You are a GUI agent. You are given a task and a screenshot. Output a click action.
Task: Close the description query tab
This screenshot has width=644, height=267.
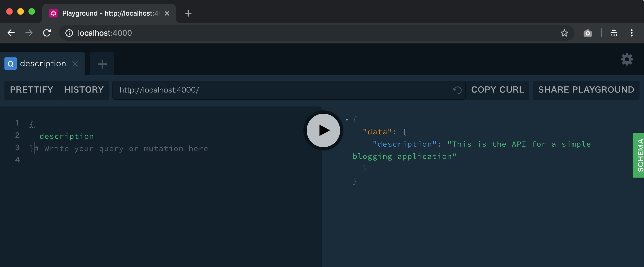[75, 64]
